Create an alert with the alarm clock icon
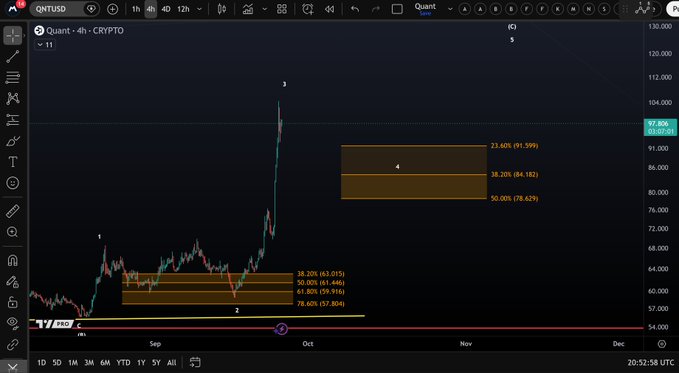The height and width of the screenshot is (373, 679). click(307, 9)
